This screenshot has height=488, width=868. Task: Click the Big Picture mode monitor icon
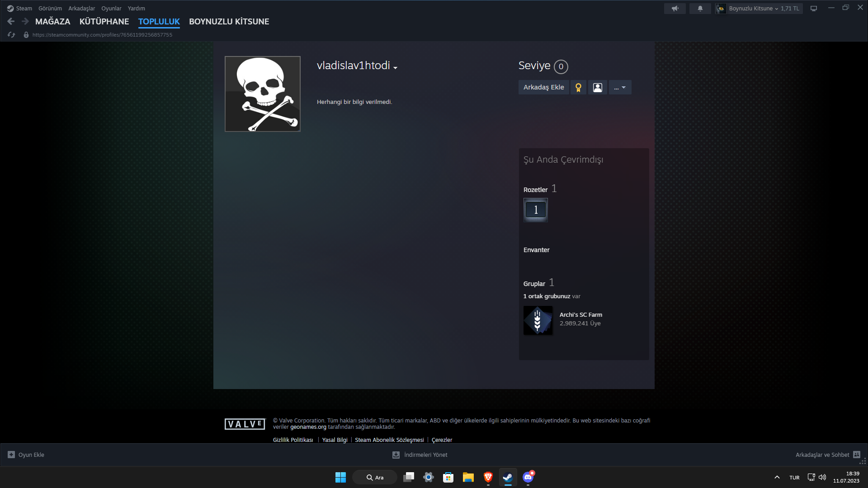point(814,9)
